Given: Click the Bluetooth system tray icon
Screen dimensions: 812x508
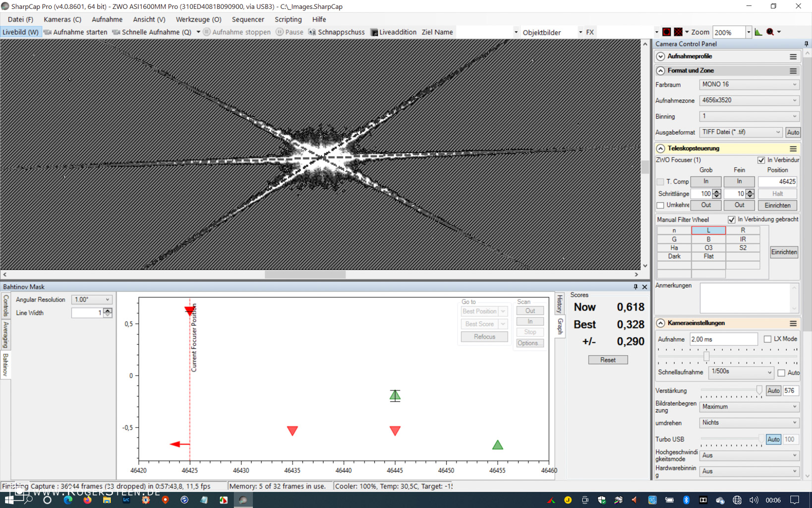Looking at the screenshot, I should 687,500.
